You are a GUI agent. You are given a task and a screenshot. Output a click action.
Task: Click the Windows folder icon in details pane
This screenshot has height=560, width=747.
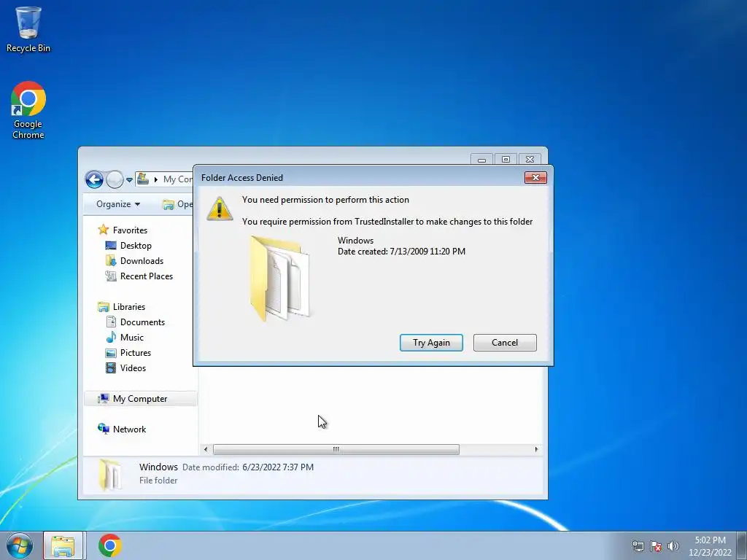(109, 474)
